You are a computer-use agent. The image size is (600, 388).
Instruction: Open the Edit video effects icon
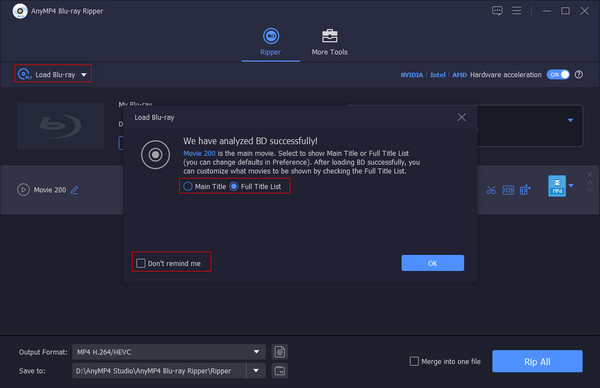(x=508, y=190)
